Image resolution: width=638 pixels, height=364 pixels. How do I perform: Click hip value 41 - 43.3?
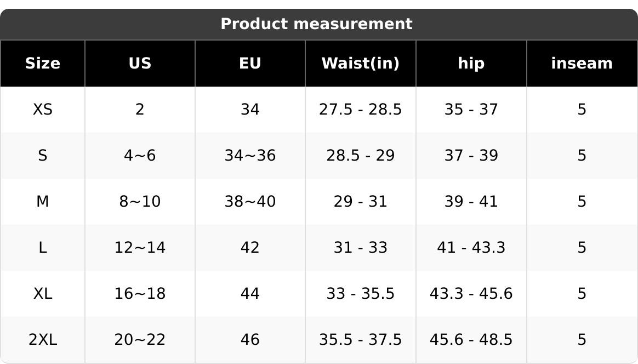(471, 247)
